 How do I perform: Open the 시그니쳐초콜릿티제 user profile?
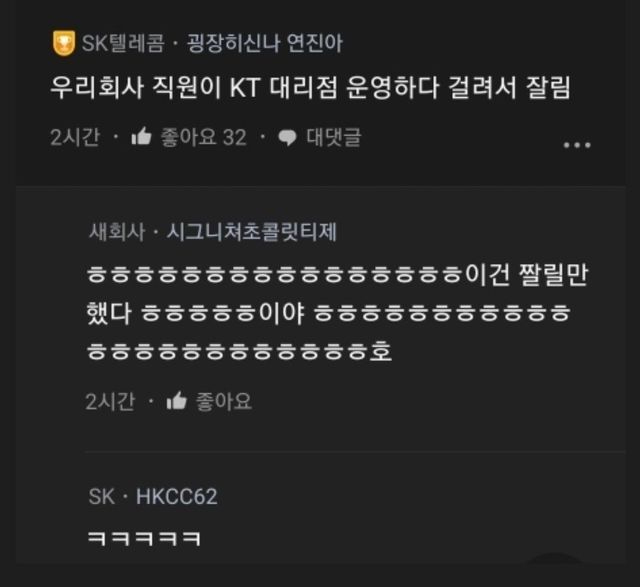pyautogui.click(x=251, y=232)
